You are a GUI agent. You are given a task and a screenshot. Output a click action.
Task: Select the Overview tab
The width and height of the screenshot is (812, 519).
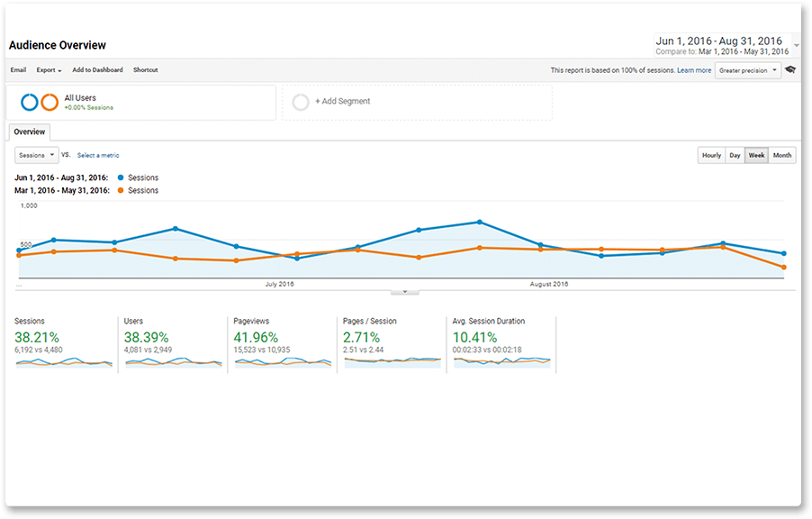(29, 132)
